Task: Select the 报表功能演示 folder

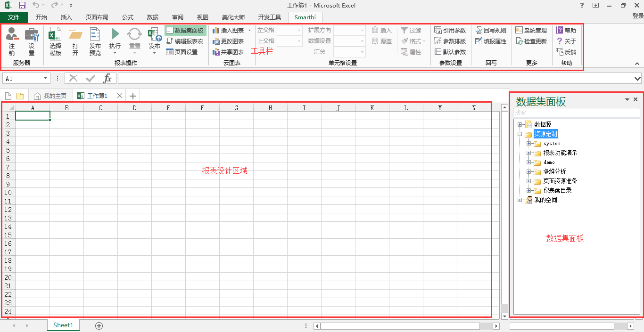Action: (560, 153)
